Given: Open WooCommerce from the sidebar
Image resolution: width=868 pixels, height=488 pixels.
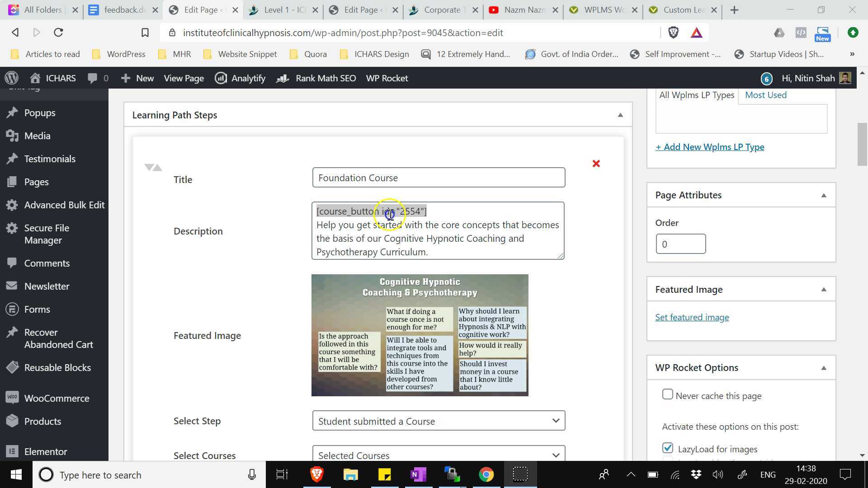Looking at the screenshot, I should (56, 398).
